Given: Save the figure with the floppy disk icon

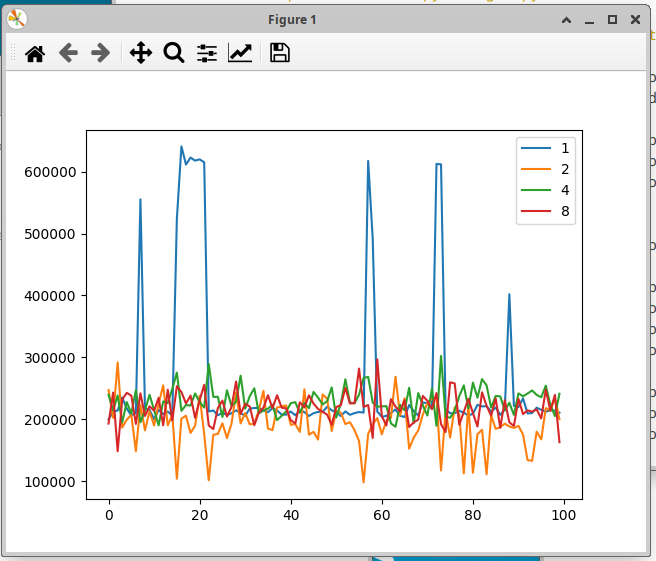Looking at the screenshot, I should (x=280, y=54).
